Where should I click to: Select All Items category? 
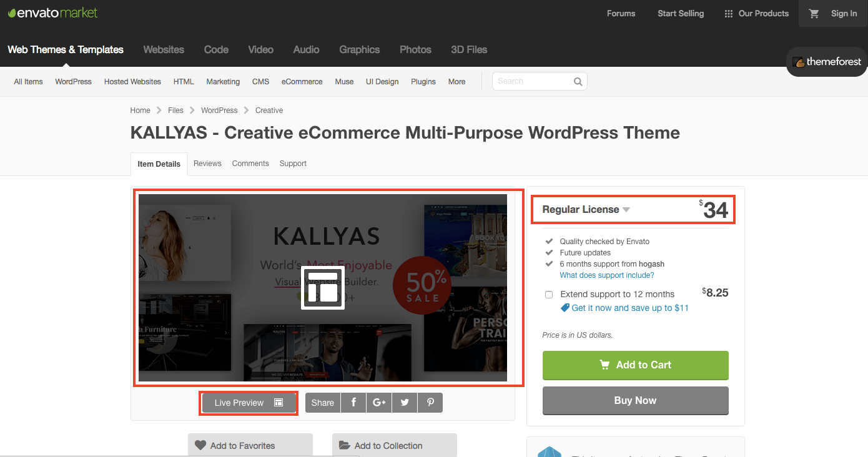point(28,82)
